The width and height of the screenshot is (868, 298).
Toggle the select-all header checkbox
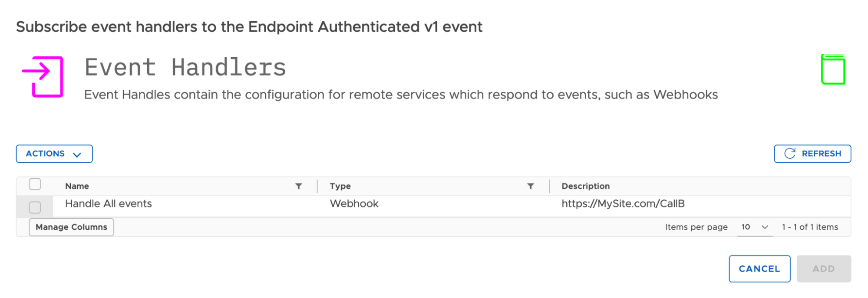(x=35, y=184)
